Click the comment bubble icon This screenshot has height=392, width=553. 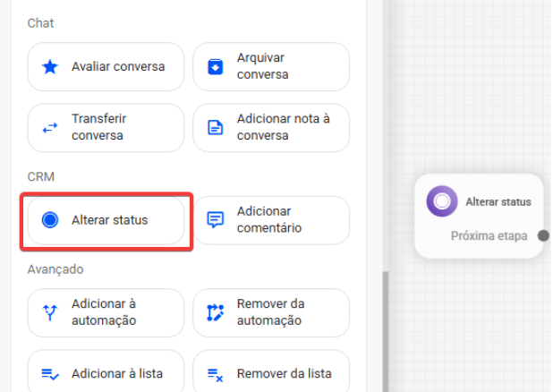pyautogui.click(x=216, y=220)
